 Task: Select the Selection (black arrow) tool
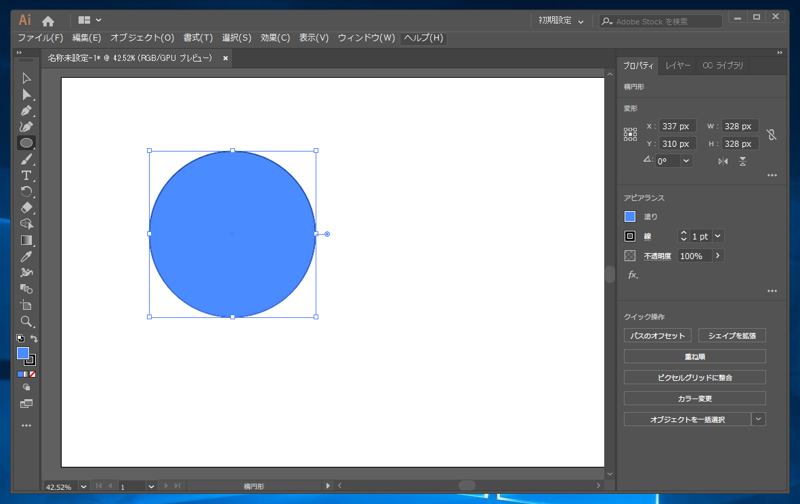27,78
